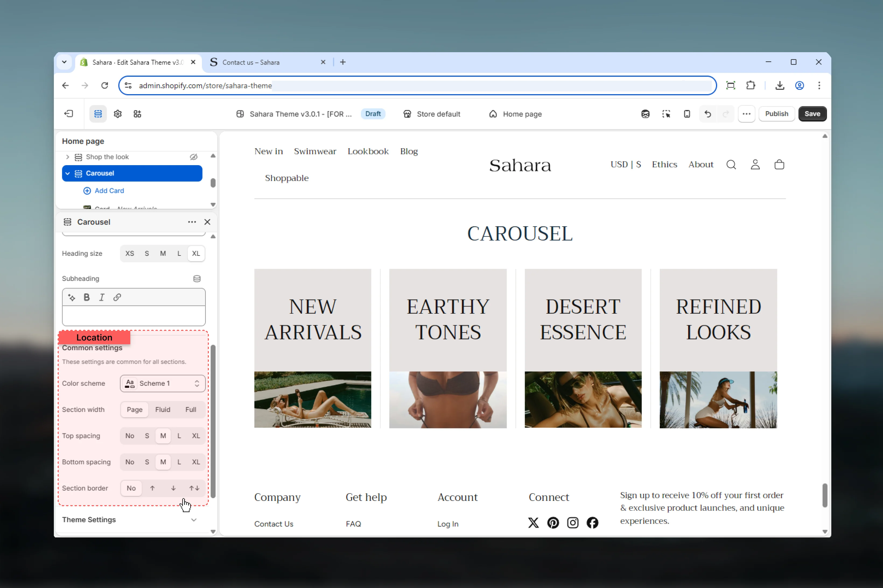Open the New in menu item
Viewport: 883px width, 588px height.
269,151
